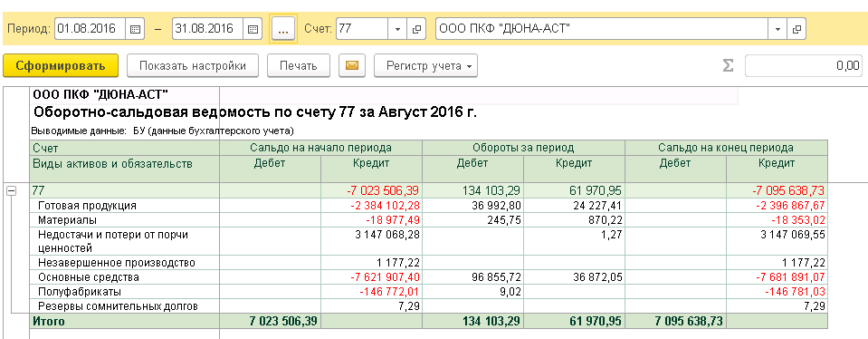Select the Итого total debit cell

[x=270, y=321]
